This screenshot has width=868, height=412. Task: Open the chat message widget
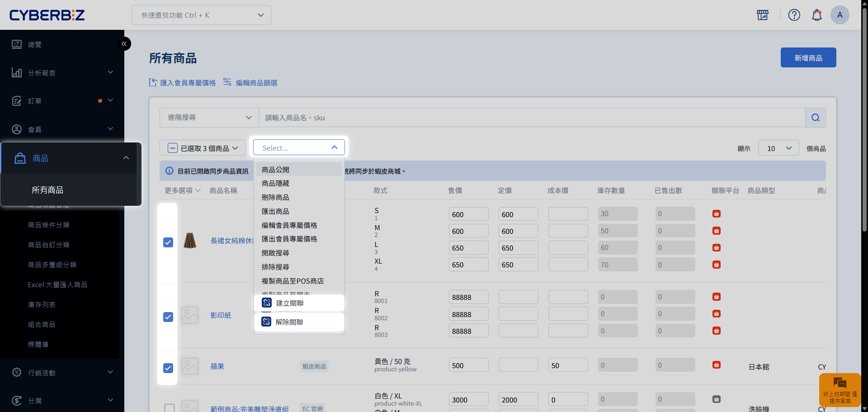click(840, 390)
